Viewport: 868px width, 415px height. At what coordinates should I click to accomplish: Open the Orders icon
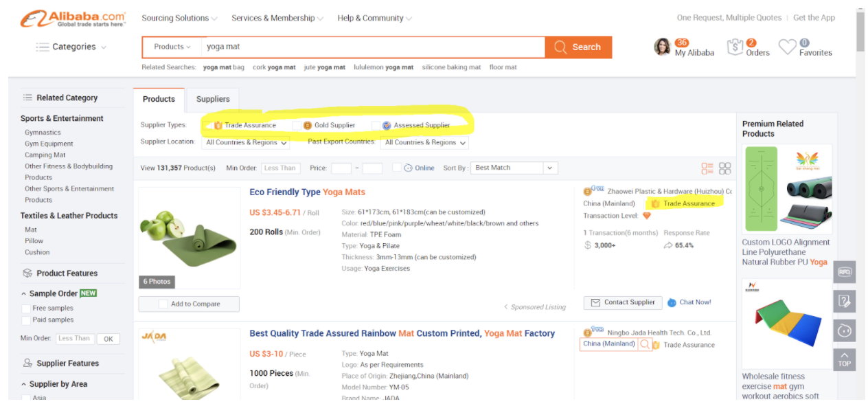point(735,47)
